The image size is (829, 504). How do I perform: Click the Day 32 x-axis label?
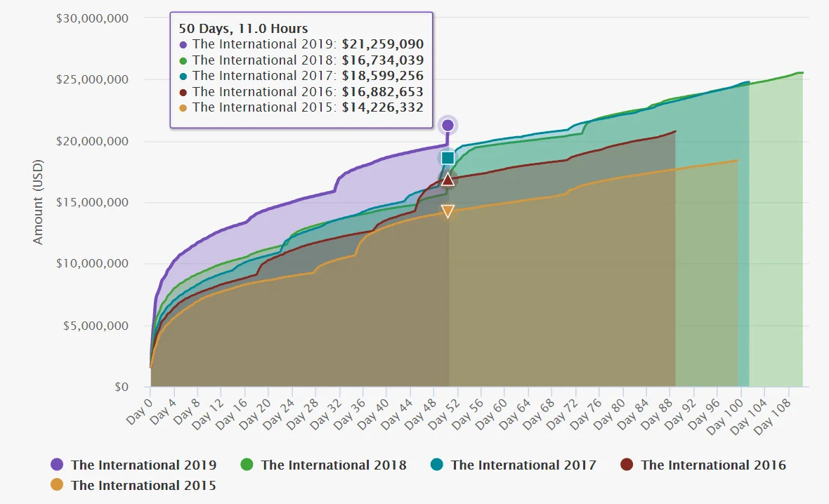326,413
